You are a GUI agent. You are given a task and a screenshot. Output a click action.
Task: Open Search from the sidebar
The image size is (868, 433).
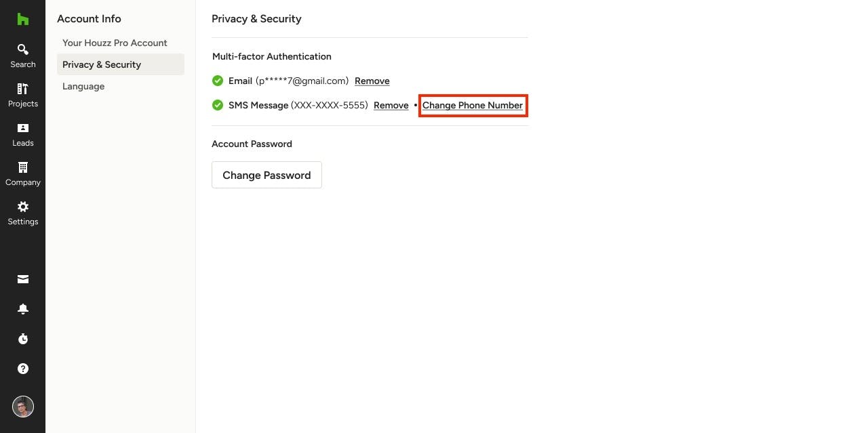click(x=22, y=56)
